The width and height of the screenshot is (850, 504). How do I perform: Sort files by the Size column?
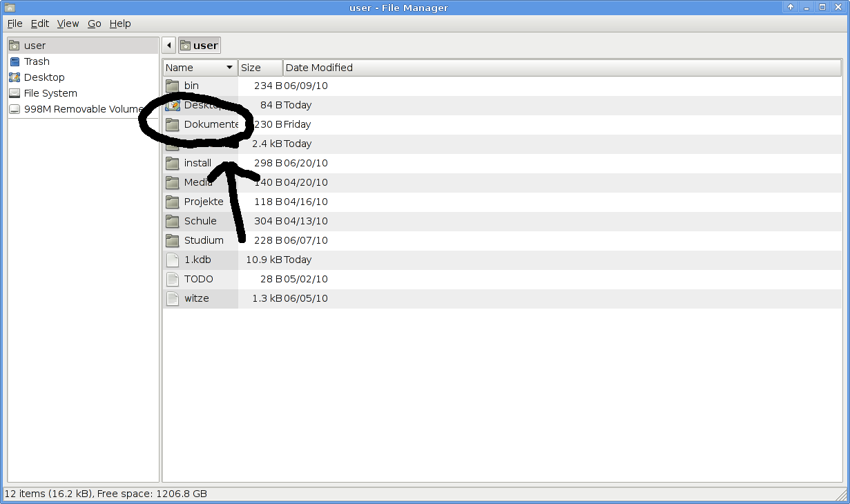[x=260, y=68]
